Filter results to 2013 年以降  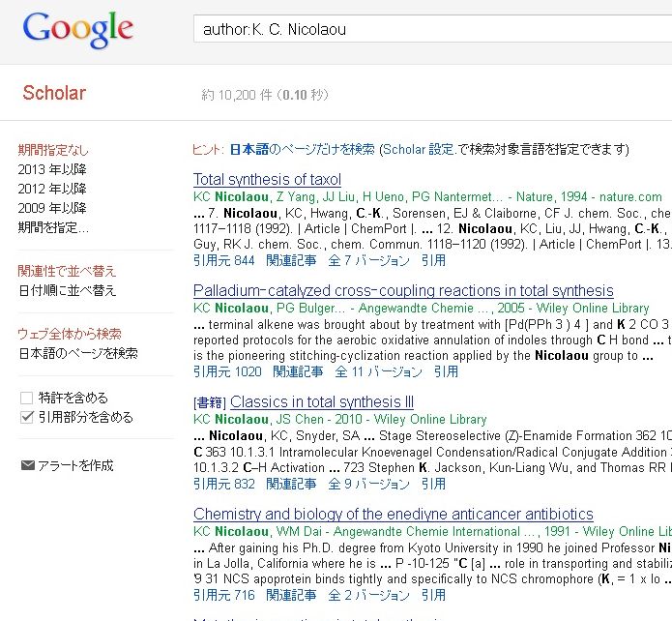52,169
